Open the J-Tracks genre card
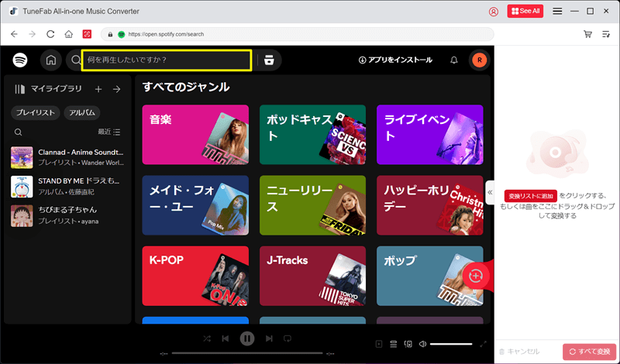 pyautogui.click(x=313, y=276)
